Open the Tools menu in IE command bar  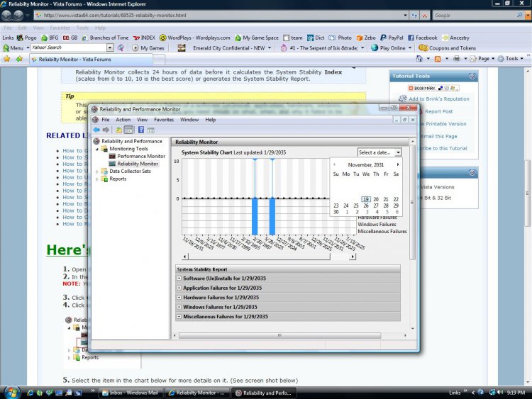pos(511,59)
